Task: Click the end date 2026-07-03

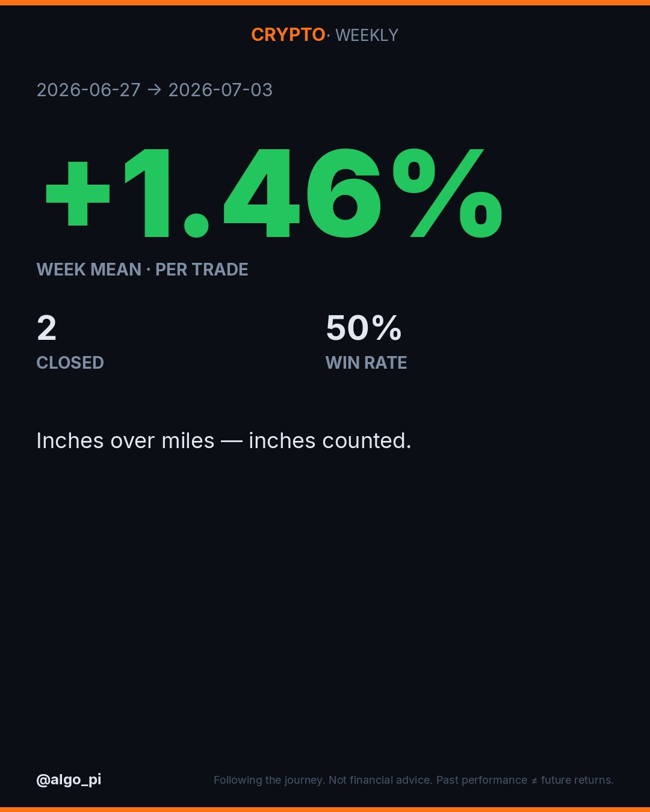Action: [x=220, y=90]
